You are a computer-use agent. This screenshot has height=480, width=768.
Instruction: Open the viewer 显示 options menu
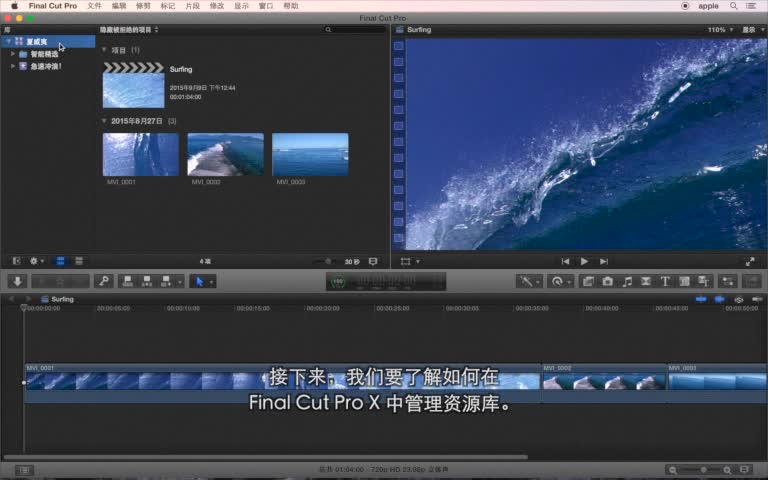(x=752, y=30)
